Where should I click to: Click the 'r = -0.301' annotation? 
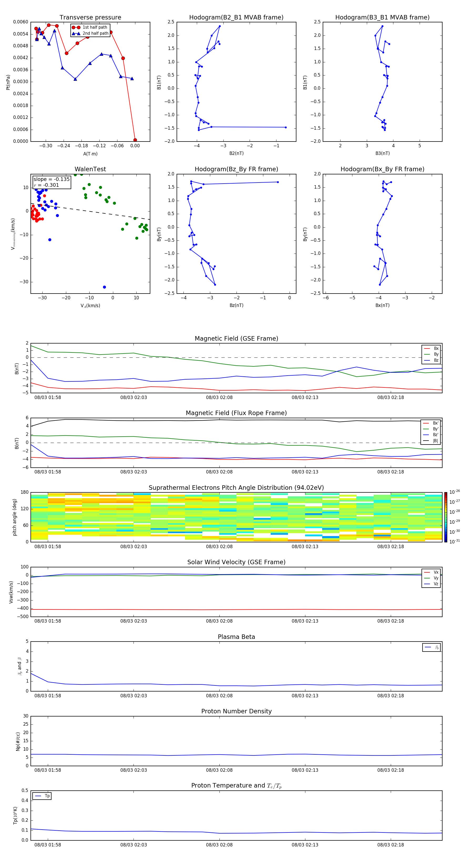(47, 185)
